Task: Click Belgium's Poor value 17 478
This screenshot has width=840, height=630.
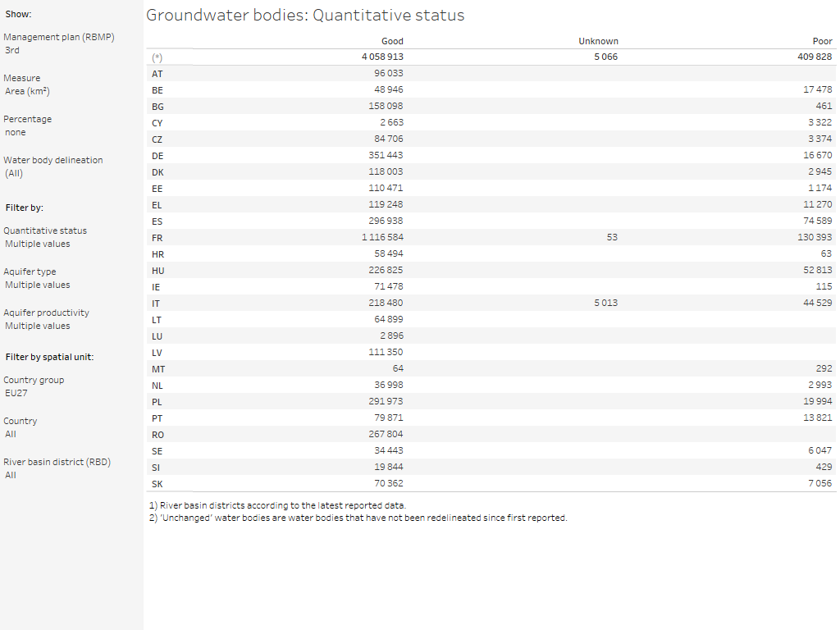Action: pyautogui.click(x=818, y=89)
